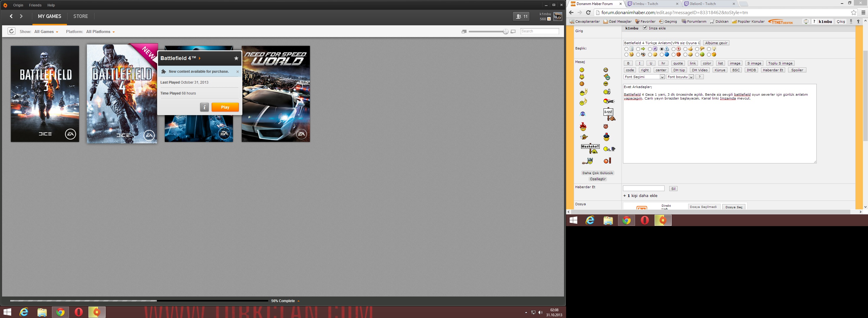Open the Origin menu
Screen dimensions: 868x318
[18, 5]
